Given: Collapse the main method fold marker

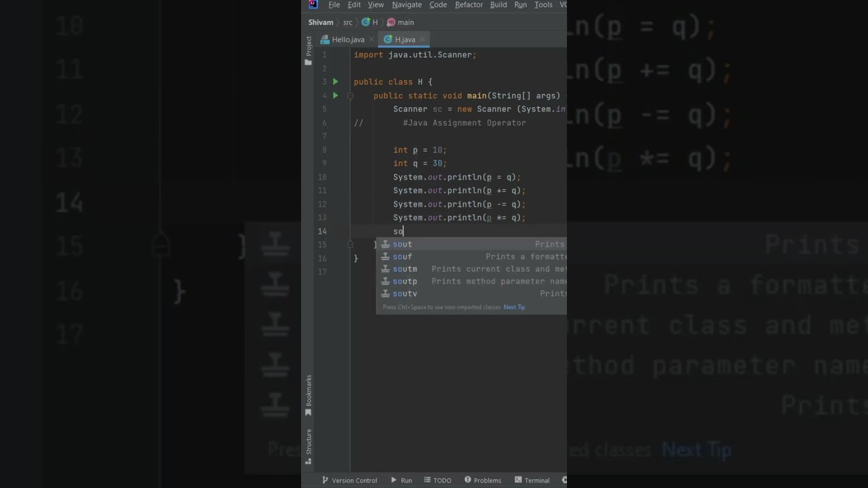Looking at the screenshot, I should (351, 96).
